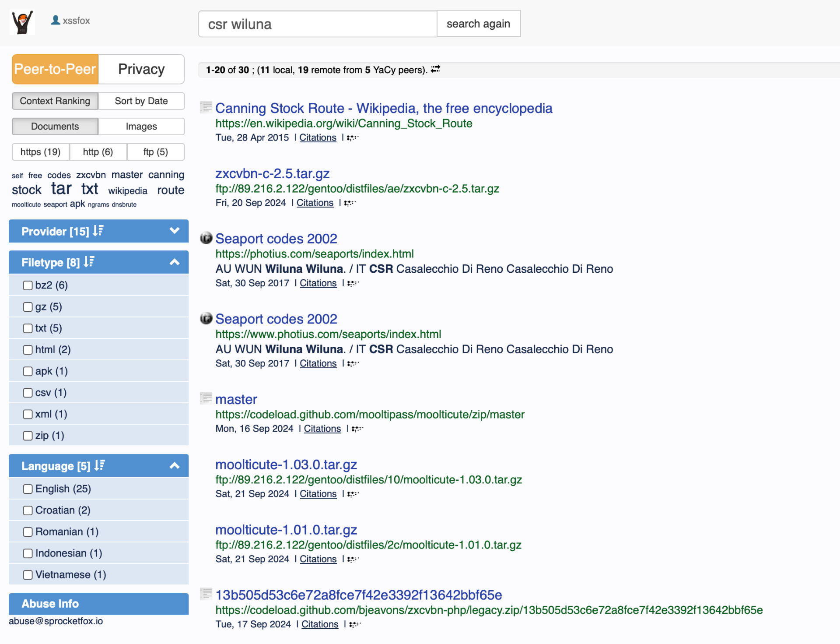This screenshot has width=840, height=644.
Task: Switch to Images results view
Action: [x=141, y=126]
